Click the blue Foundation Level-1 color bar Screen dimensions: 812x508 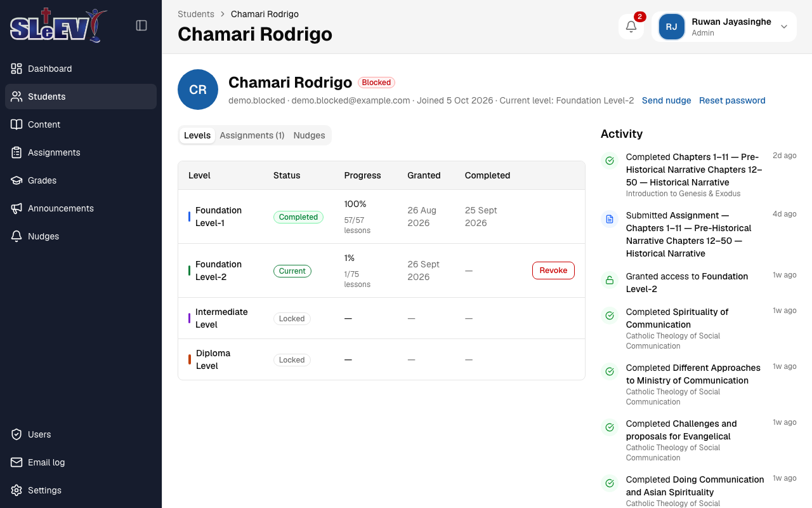coord(190,217)
